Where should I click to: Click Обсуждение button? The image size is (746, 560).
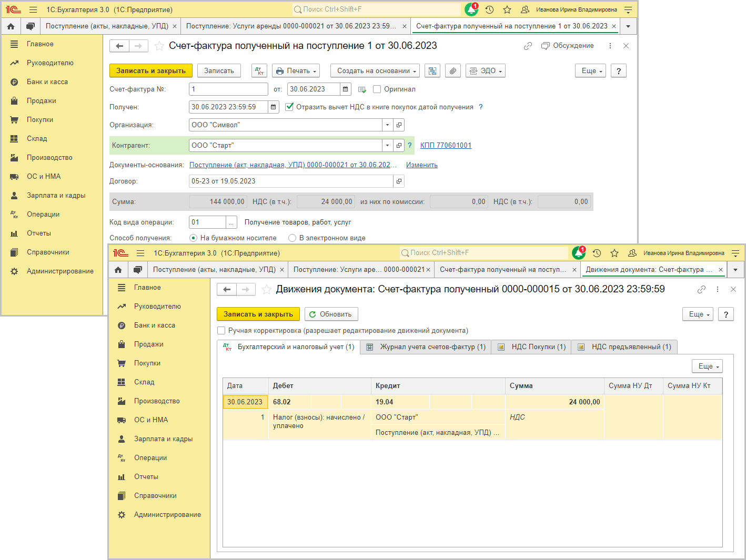568,46
